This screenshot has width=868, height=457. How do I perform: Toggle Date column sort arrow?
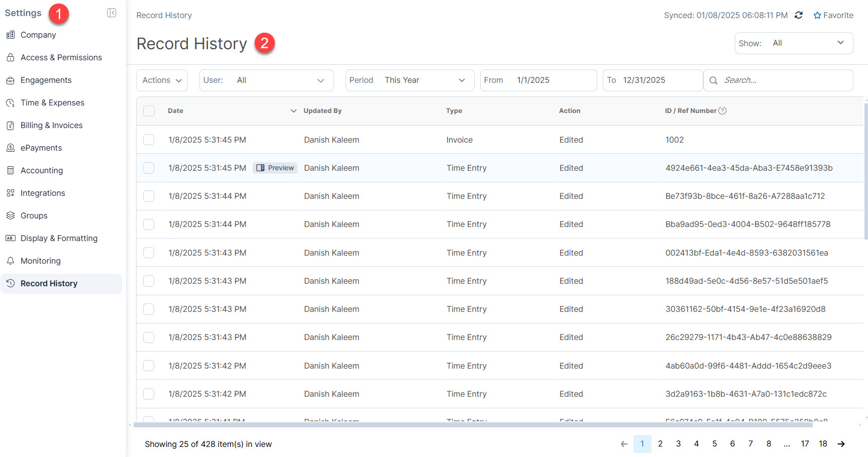point(293,111)
